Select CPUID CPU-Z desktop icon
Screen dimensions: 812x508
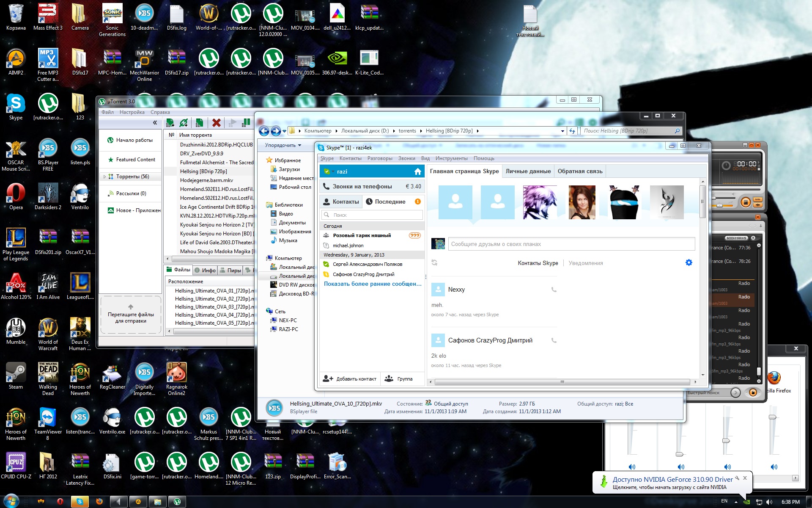[16, 466]
